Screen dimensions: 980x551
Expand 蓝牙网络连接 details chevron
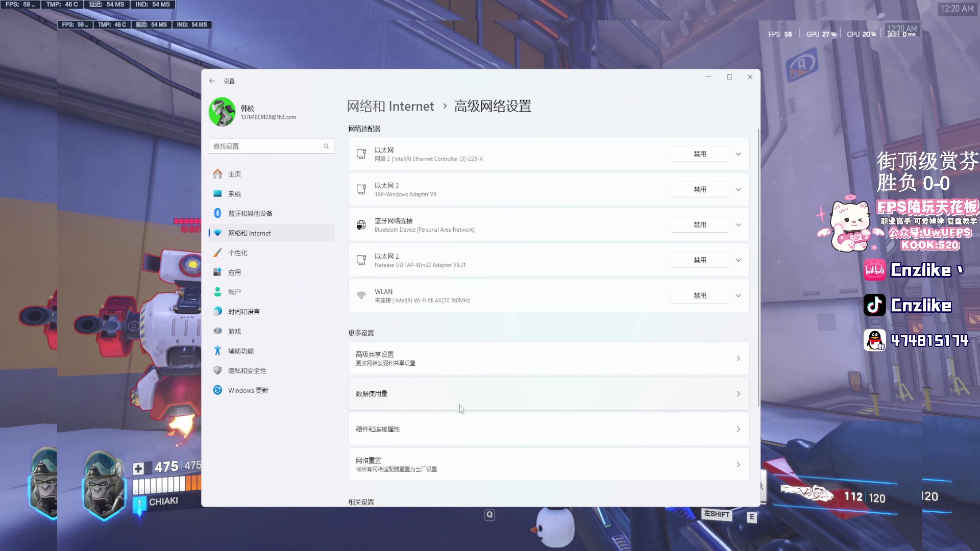(x=739, y=225)
